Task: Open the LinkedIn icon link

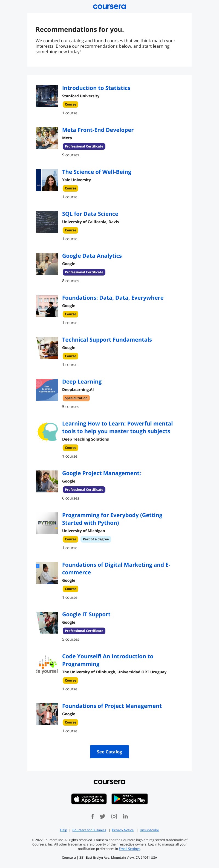Action: 125,816
